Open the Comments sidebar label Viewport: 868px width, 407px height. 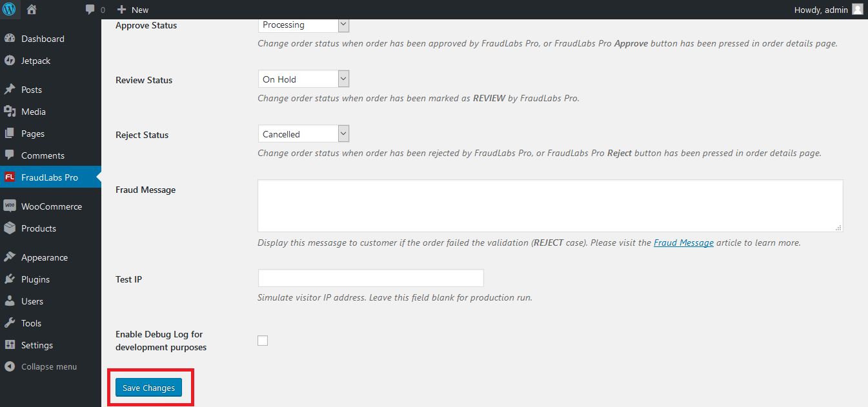[43, 155]
